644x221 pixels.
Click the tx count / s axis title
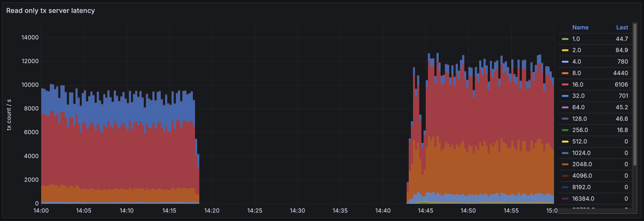9,115
